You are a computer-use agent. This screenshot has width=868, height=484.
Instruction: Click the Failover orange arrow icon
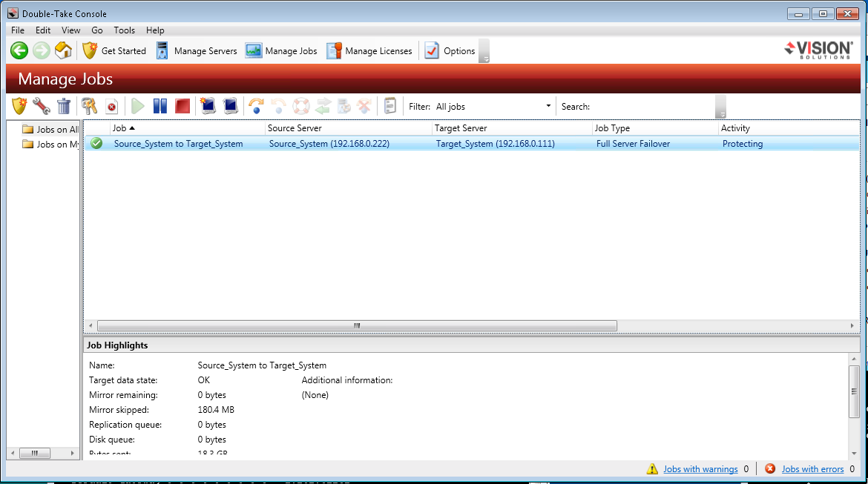257,106
